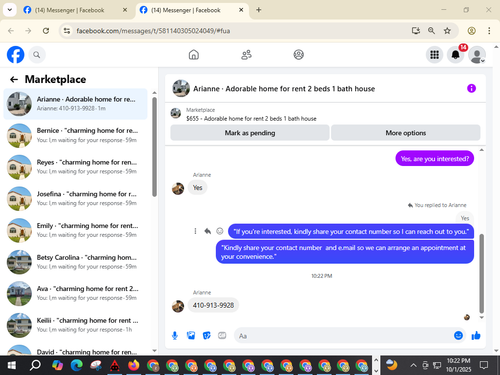This screenshot has width=500, height=375.
Task: Open browser zoom magnifier icon
Action: pyautogui.click(x=431, y=31)
